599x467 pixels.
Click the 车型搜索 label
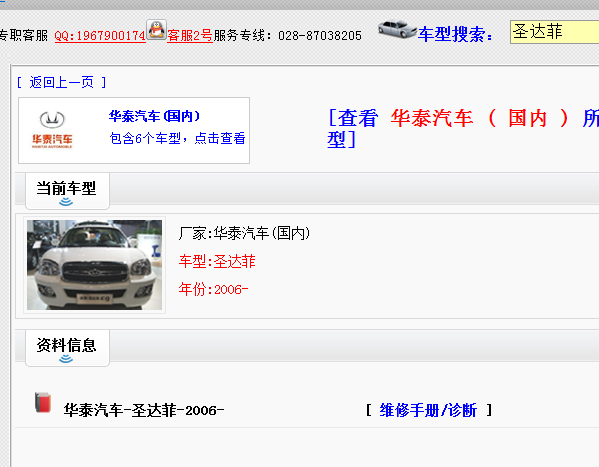pyautogui.click(x=455, y=34)
